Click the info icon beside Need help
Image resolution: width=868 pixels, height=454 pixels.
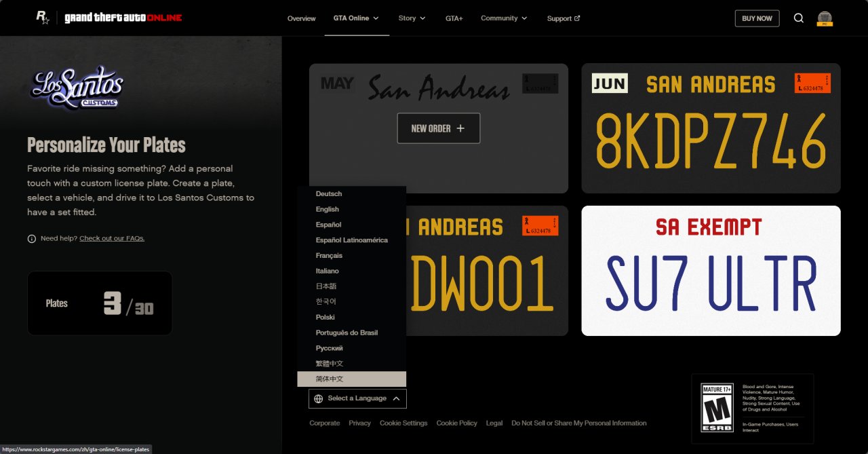tap(31, 239)
